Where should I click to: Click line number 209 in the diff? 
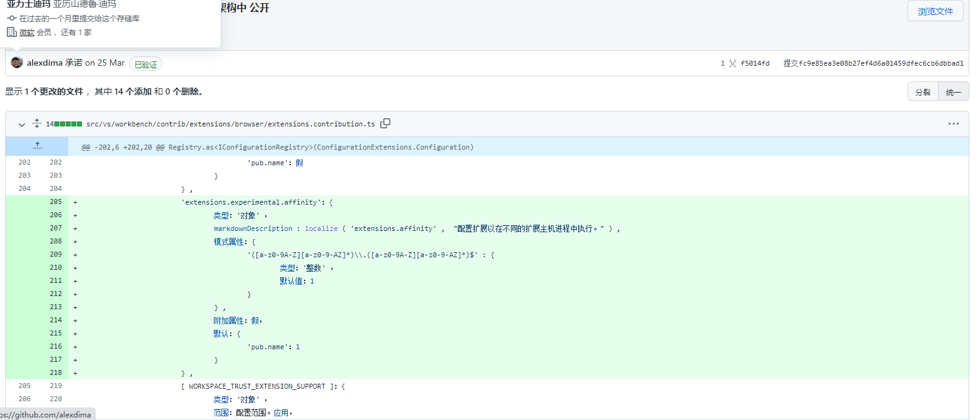click(55, 255)
